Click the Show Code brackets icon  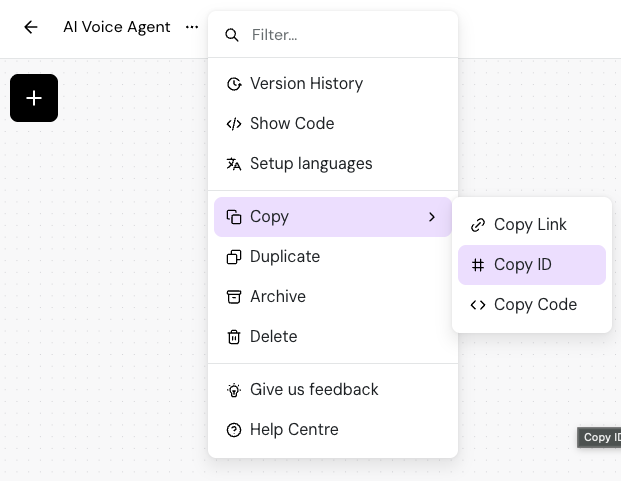pos(234,124)
